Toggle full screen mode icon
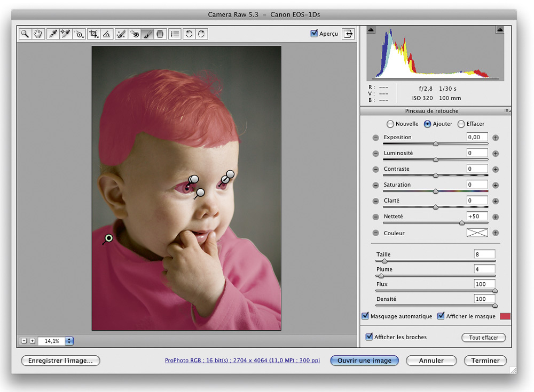Image resolution: width=534 pixels, height=392 pixels. [x=348, y=34]
